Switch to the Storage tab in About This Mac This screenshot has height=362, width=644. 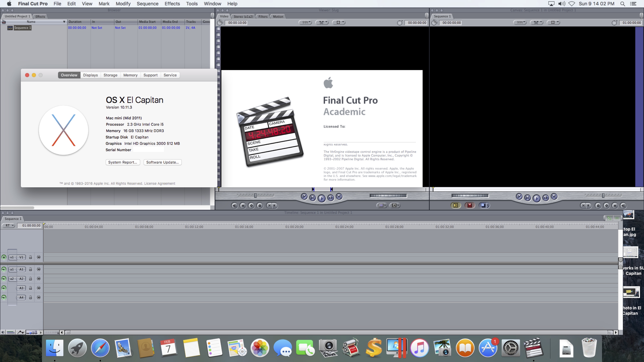point(110,75)
